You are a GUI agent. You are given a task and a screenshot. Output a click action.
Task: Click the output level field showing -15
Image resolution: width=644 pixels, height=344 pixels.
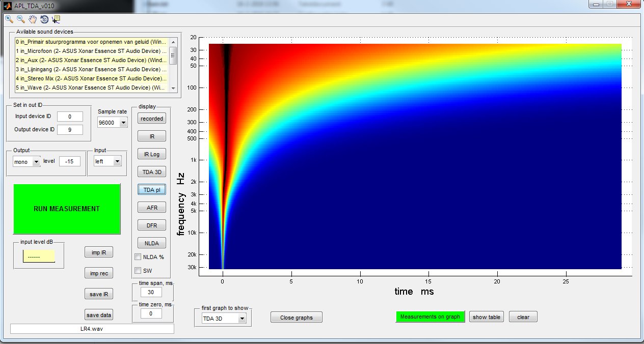[x=70, y=161]
